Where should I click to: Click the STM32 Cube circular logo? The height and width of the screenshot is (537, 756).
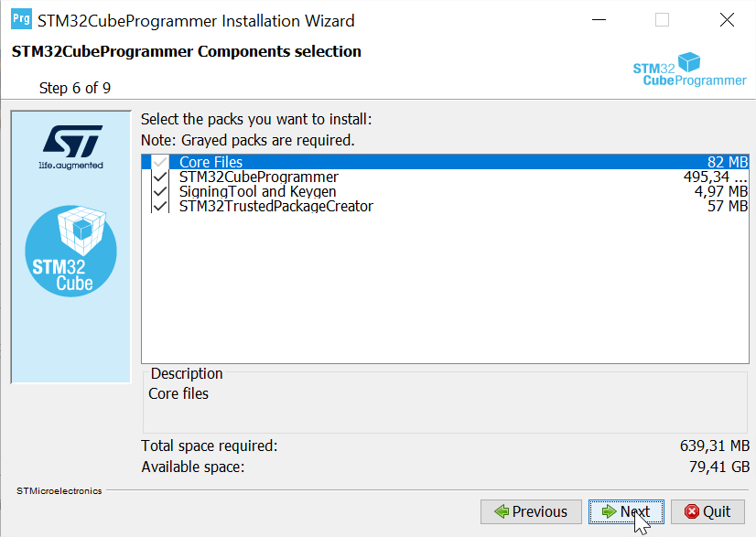[x=71, y=251]
